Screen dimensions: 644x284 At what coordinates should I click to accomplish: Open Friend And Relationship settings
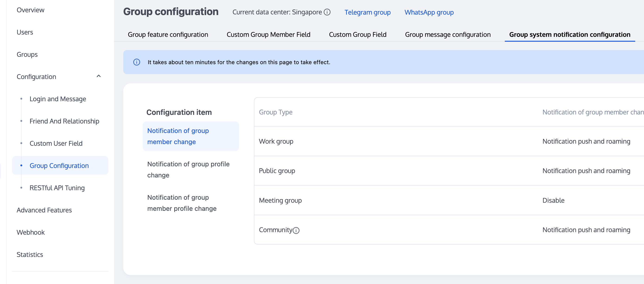click(64, 121)
